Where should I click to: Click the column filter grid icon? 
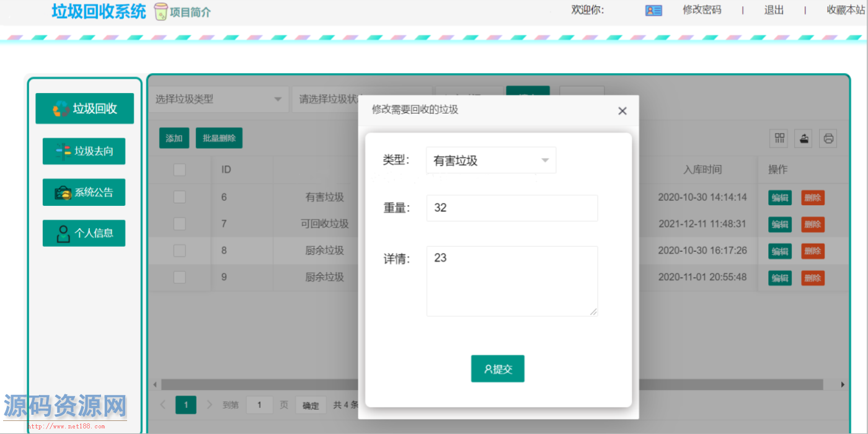pos(779,138)
